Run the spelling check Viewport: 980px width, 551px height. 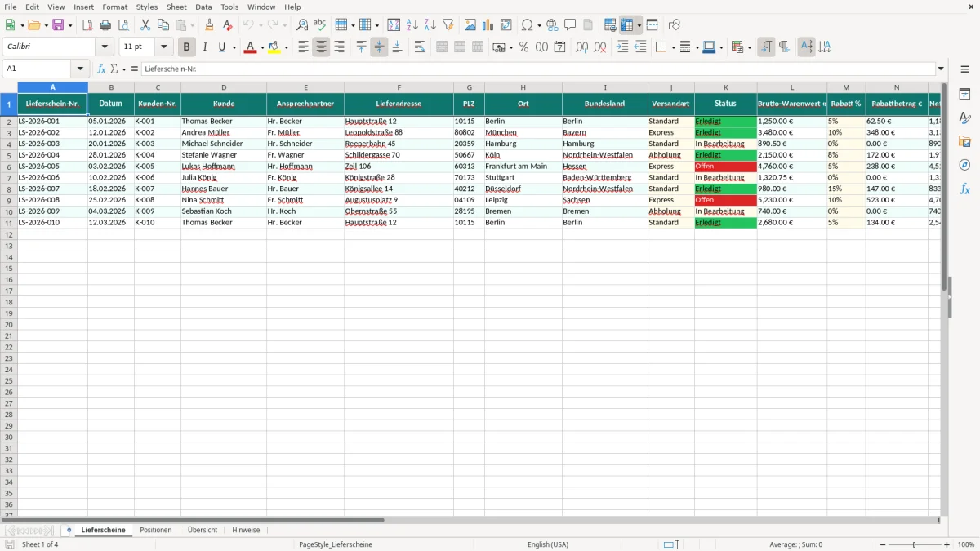(320, 25)
